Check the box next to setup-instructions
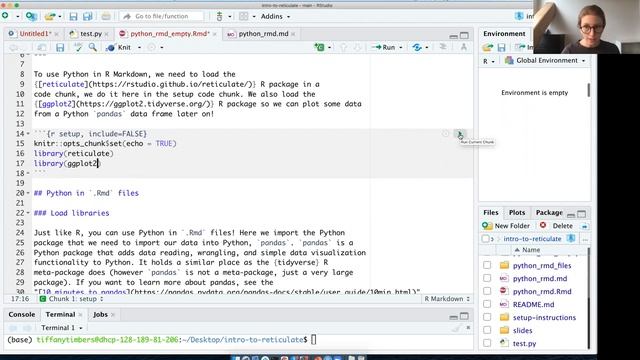 click(x=487, y=318)
